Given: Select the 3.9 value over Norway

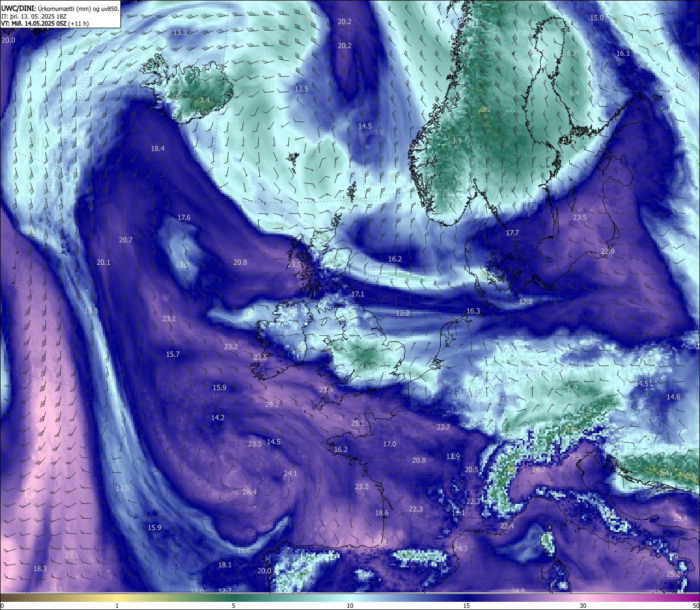Looking at the screenshot, I should click(457, 141).
